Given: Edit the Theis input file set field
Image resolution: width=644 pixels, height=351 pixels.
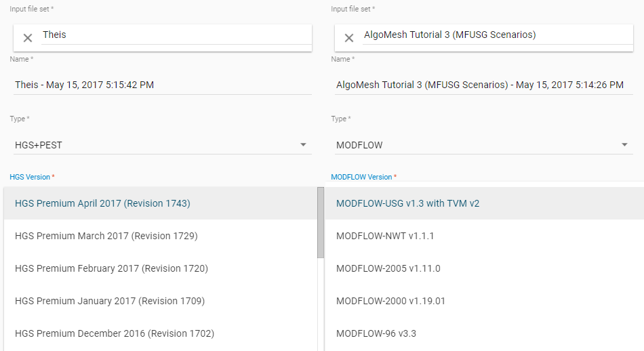Looking at the screenshot, I should tap(176, 35).
